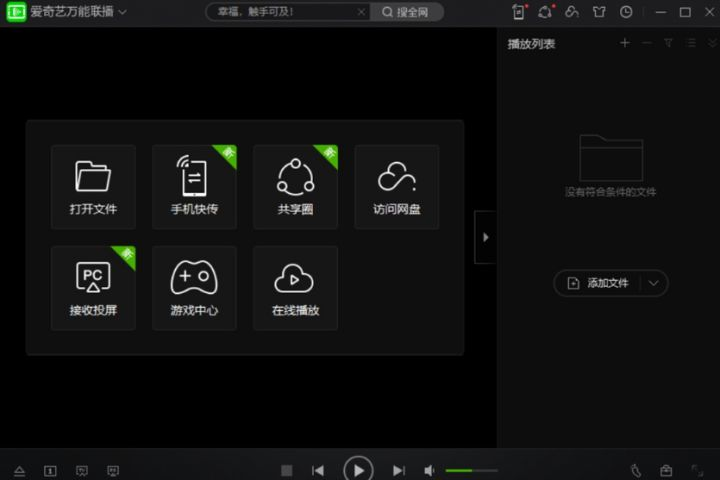Click the eject/open file icon in bottom bar
Screen dimensions: 720x480
coord(19,470)
